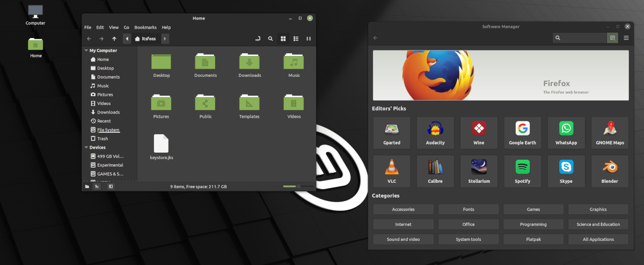Switch file manager to list view

(295, 39)
